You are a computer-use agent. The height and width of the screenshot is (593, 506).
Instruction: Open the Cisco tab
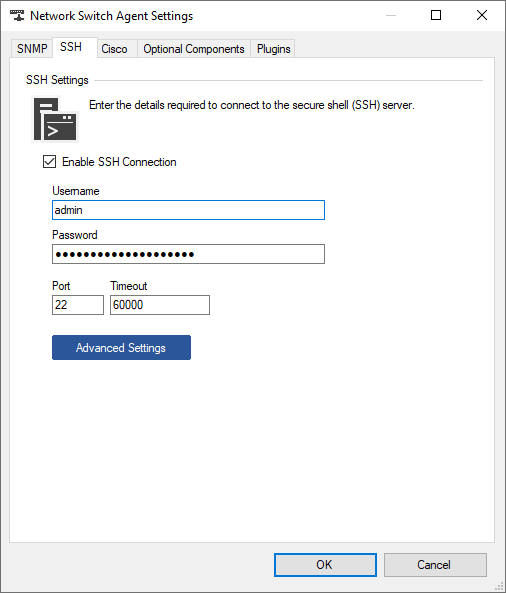114,49
